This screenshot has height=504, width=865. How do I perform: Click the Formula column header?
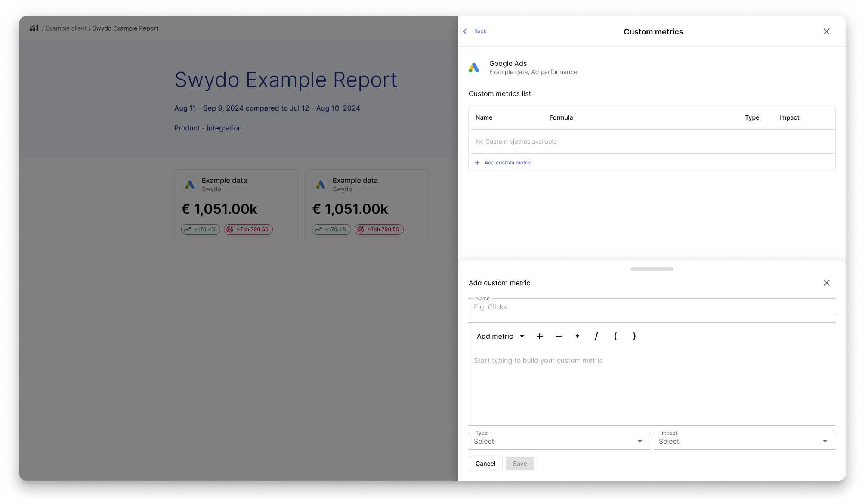point(561,117)
